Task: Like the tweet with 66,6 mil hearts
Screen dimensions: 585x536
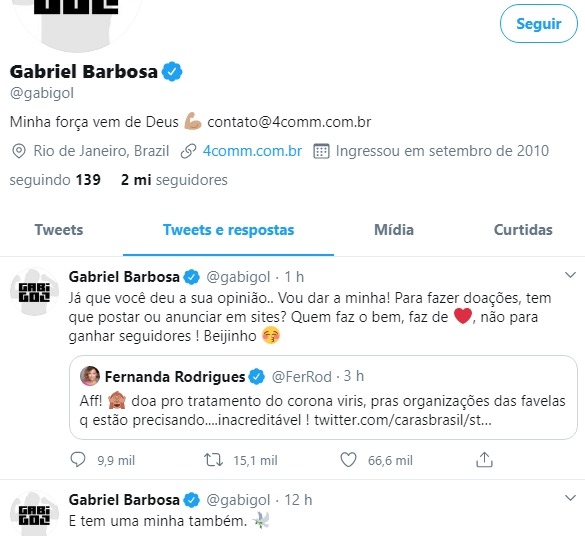Action: pyautogui.click(x=348, y=460)
